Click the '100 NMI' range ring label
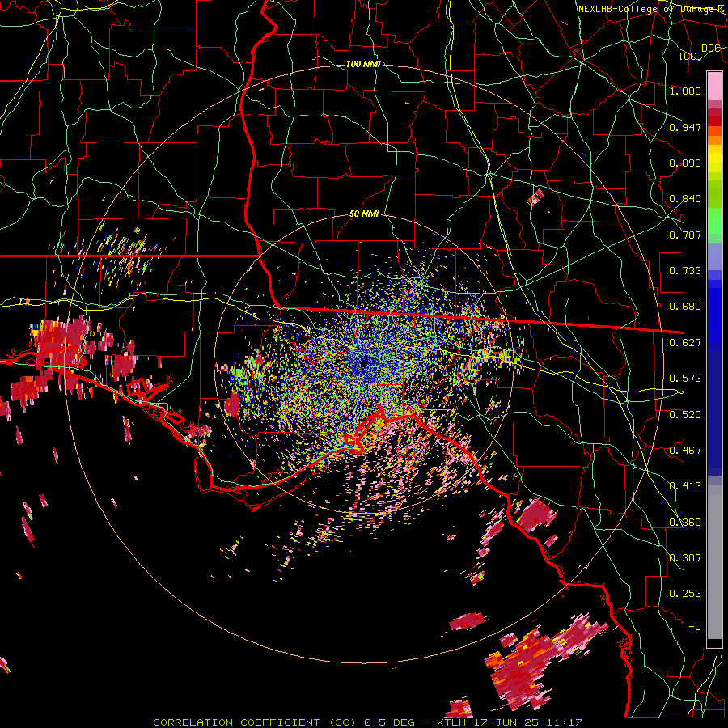Viewport: 728px width, 728px height. coord(363,64)
